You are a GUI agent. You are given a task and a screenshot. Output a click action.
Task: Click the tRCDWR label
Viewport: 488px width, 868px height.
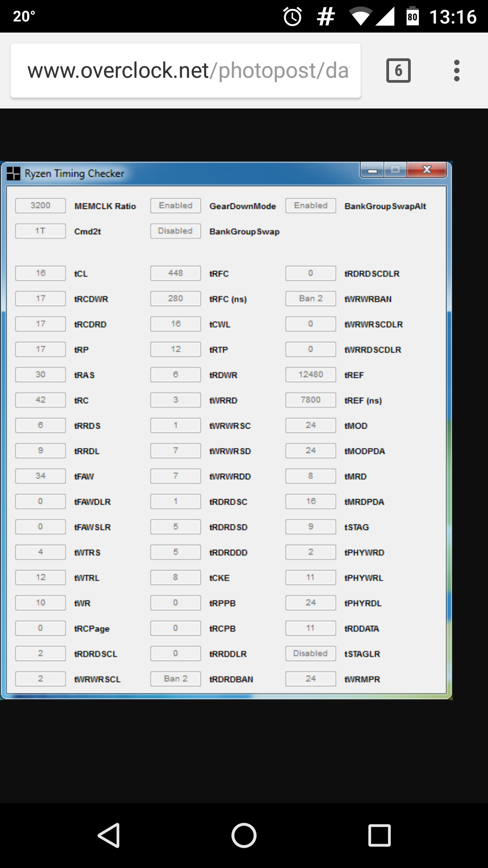91,299
